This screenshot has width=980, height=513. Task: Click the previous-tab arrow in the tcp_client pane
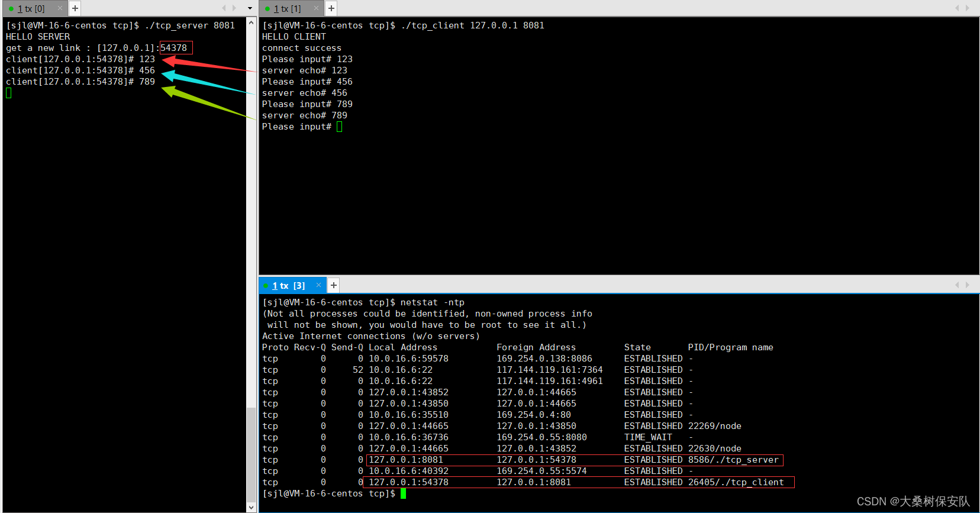(957, 8)
